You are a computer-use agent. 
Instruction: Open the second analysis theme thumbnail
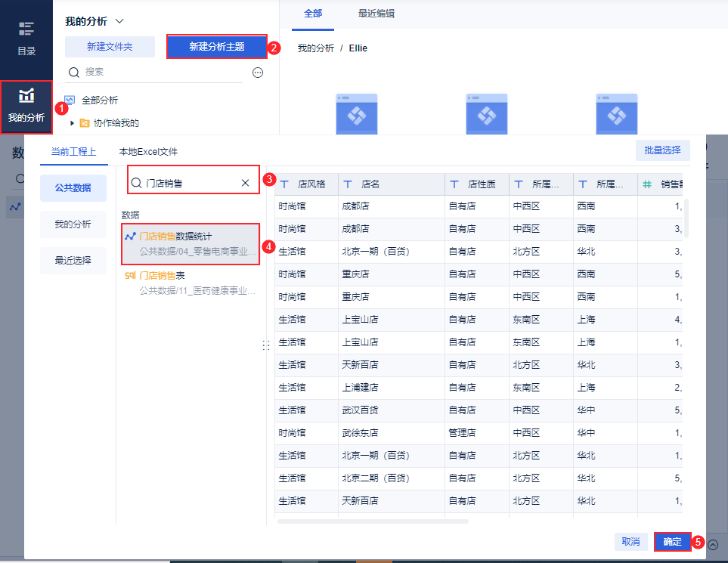487,114
